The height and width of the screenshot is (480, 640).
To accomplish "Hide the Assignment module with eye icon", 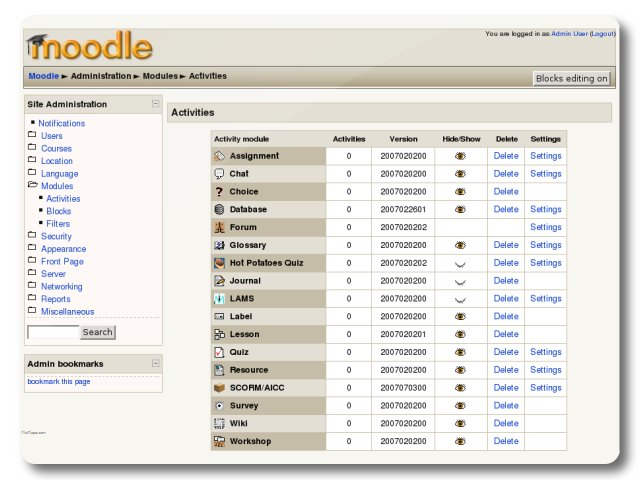I will (x=460, y=156).
